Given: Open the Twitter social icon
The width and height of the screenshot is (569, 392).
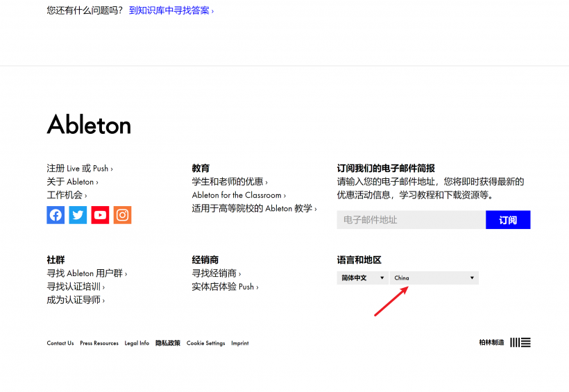Looking at the screenshot, I should coord(78,215).
